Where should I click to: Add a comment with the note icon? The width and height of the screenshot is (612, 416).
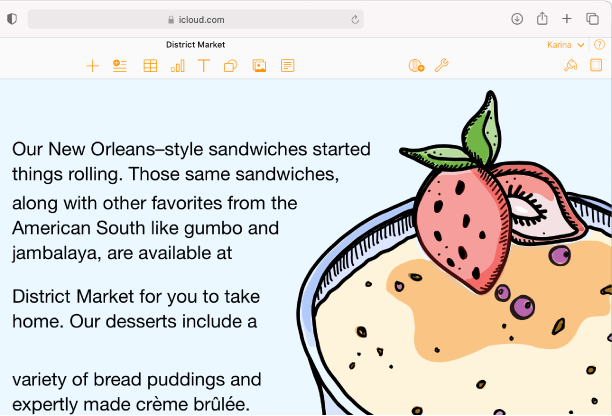[288, 66]
